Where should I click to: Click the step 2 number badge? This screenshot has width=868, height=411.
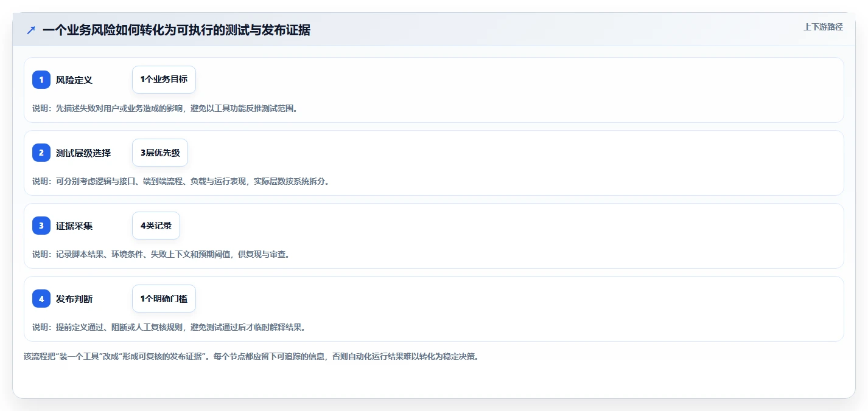pos(41,153)
